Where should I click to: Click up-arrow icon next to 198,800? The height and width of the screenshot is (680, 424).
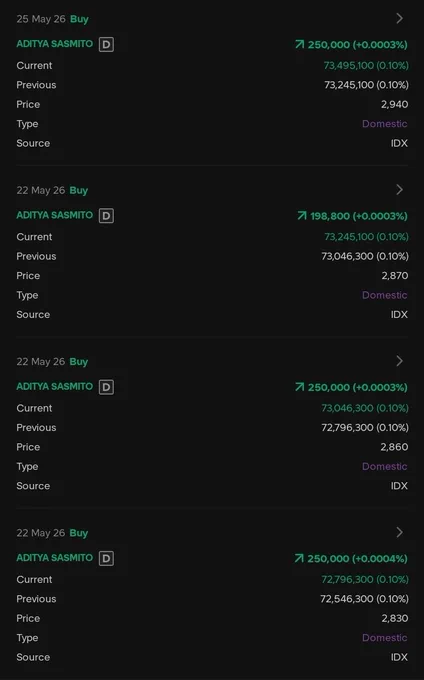302,216
